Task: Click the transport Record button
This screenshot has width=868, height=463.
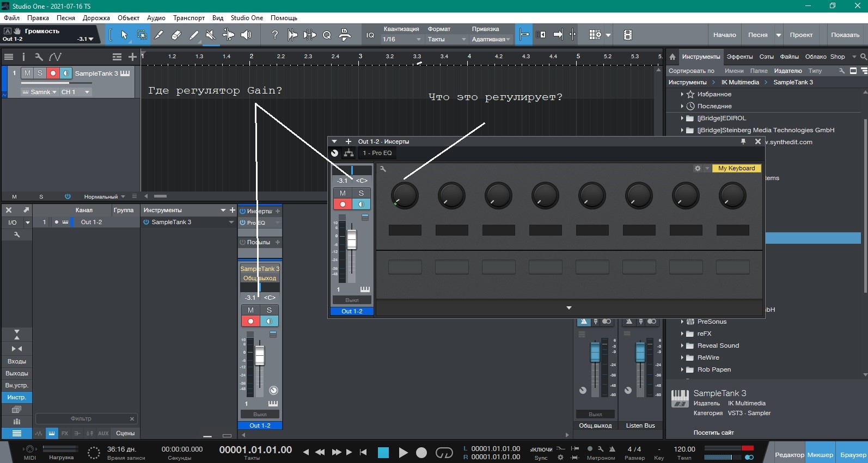Action: 421,452
